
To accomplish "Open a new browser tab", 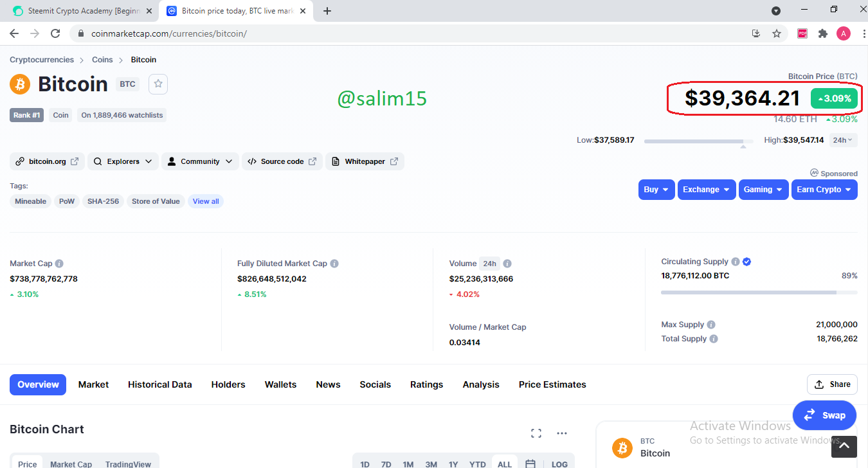I will [327, 11].
